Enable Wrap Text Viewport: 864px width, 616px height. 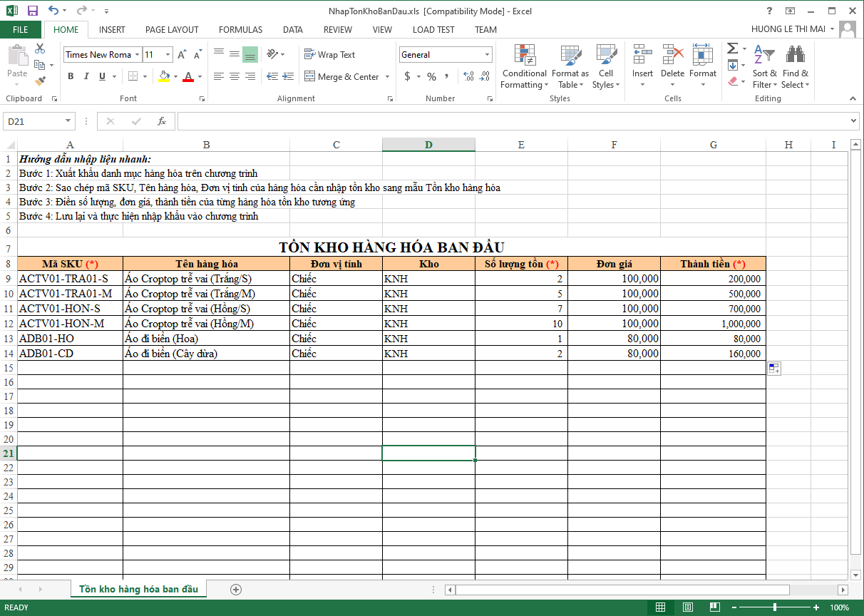click(329, 55)
